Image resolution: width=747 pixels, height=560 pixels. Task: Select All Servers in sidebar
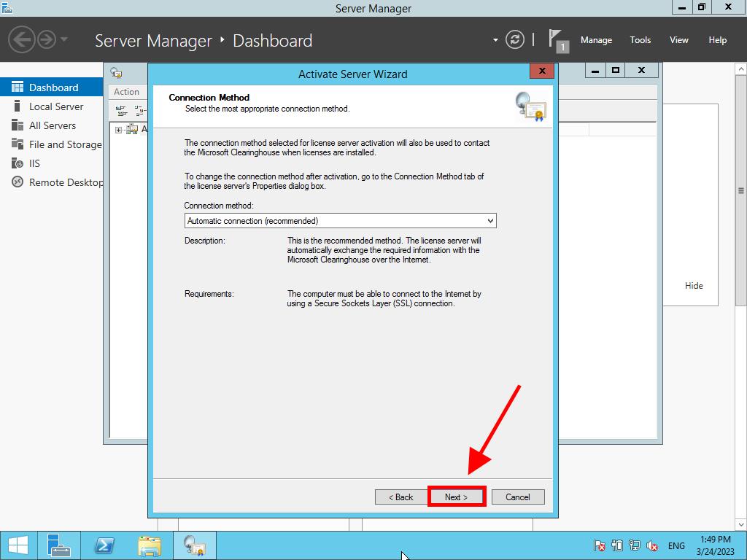[x=52, y=125]
